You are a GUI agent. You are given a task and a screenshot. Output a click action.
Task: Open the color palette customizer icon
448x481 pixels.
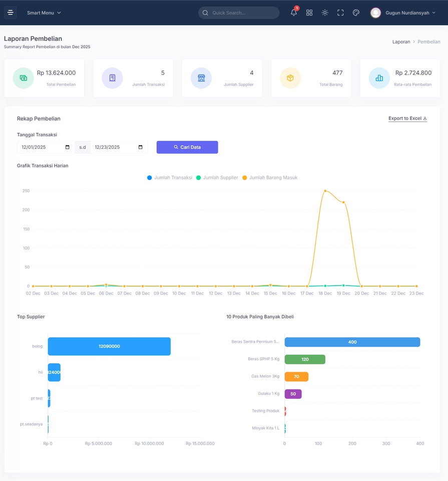[356, 13]
